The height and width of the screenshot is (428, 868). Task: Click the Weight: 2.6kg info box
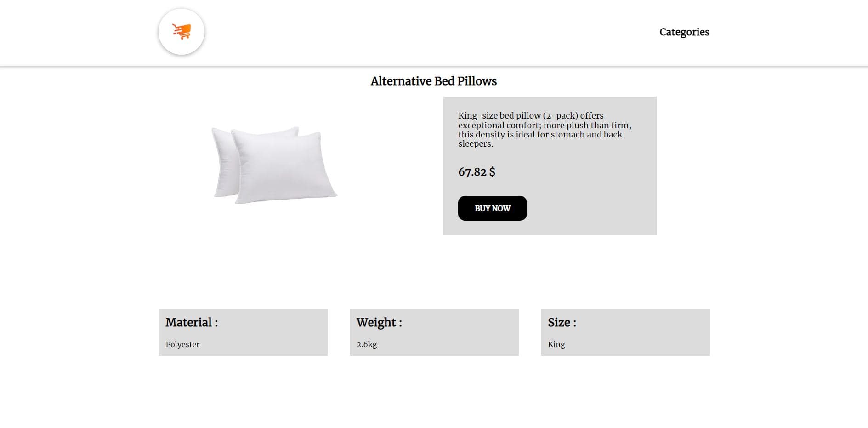point(434,332)
